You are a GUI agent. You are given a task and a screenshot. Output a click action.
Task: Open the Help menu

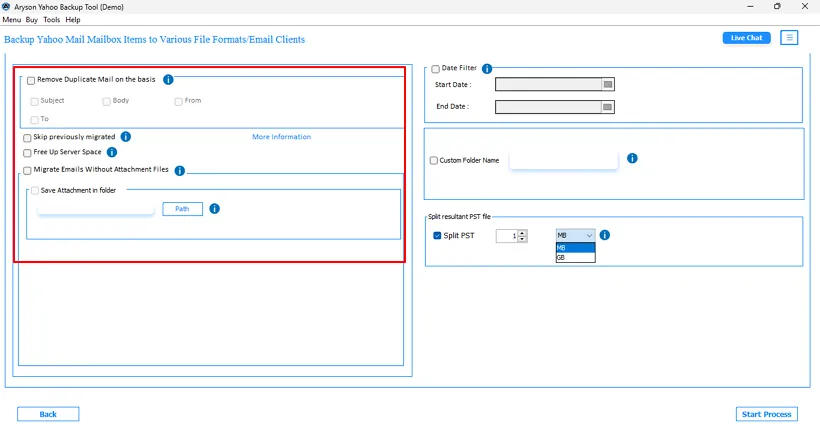coord(73,19)
